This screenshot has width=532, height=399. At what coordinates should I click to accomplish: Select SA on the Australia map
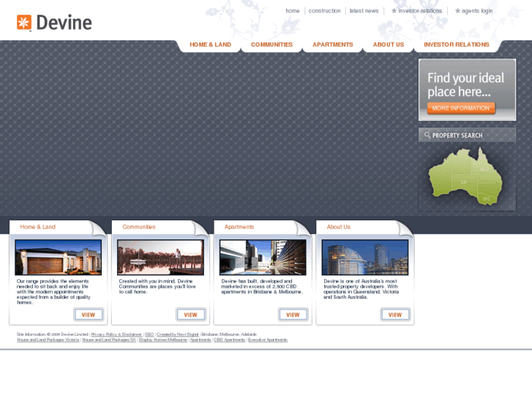pyautogui.click(x=464, y=182)
